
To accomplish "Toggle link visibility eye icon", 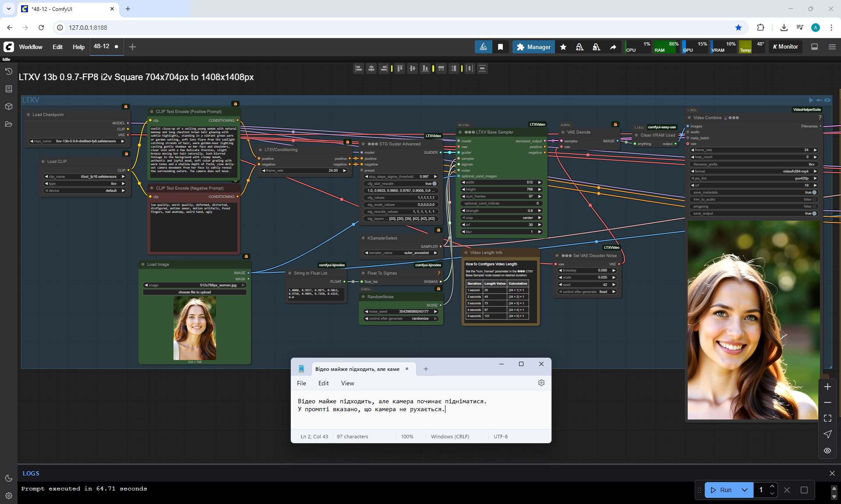I will coord(827,450).
